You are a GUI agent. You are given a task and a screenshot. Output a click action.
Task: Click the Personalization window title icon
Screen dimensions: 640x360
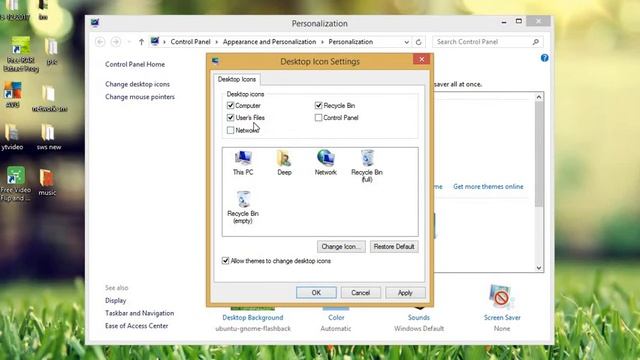click(x=95, y=23)
